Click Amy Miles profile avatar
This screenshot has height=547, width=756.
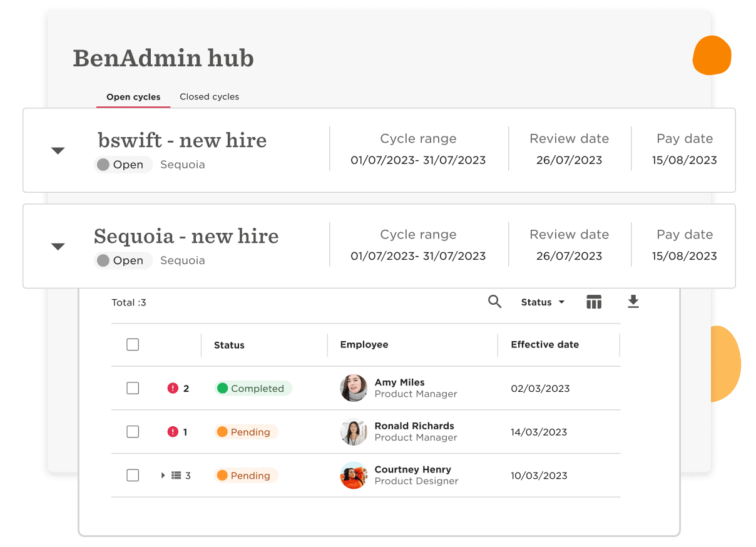click(x=353, y=388)
